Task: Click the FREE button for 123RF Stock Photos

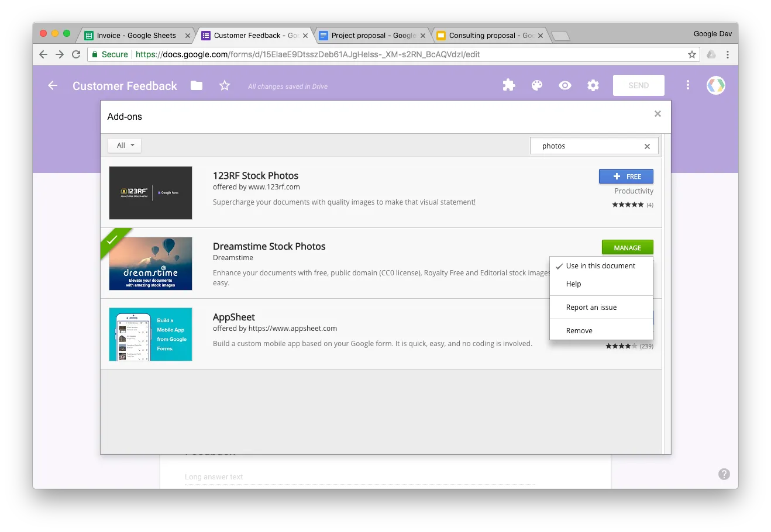Action: [626, 176]
